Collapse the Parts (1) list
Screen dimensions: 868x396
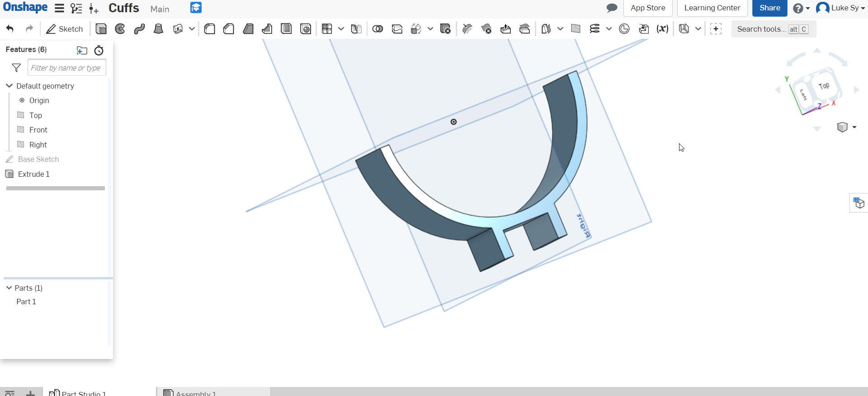click(9, 288)
